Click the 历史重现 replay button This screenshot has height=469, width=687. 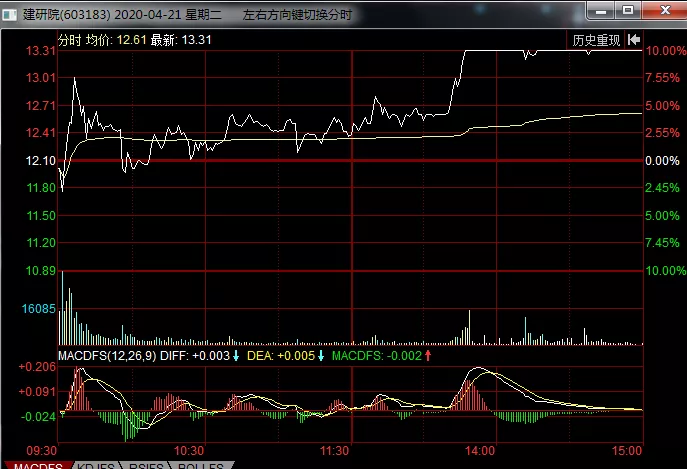click(x=596, y=40)
